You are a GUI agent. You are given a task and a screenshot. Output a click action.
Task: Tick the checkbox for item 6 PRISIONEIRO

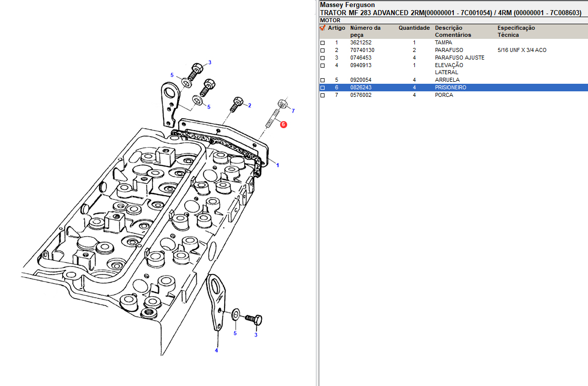point(323,88)
